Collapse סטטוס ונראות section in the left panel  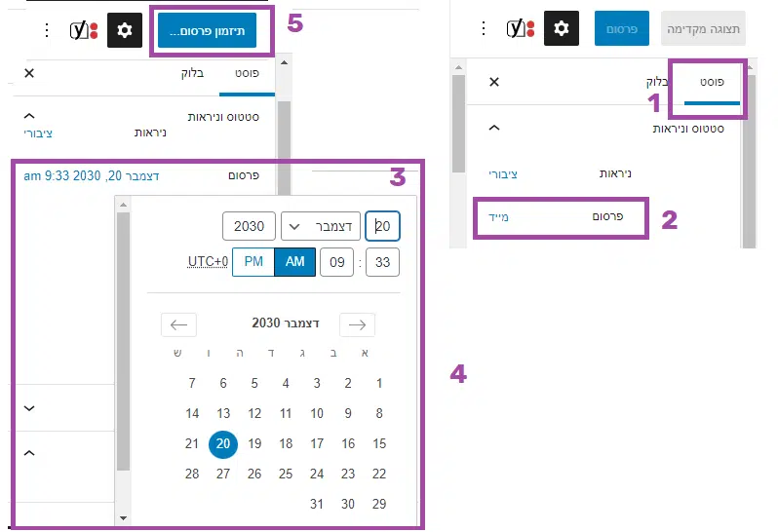pyautogui.click(x=28, y=114)
